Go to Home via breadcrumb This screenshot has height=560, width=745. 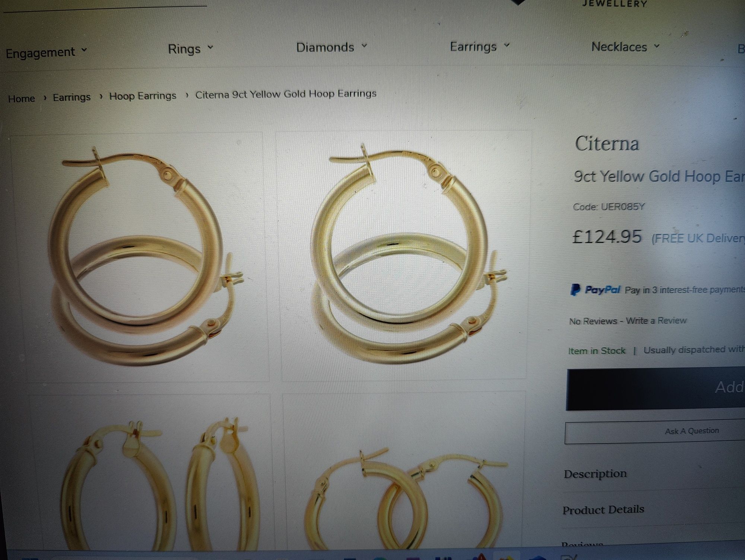click(21, 99)
